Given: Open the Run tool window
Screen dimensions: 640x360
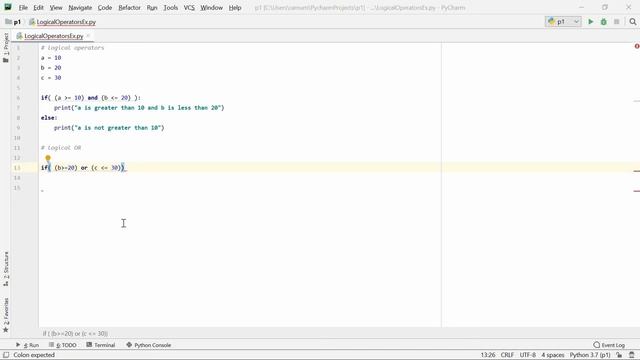Looking at the screenshot, I should [x=27, y=345].
